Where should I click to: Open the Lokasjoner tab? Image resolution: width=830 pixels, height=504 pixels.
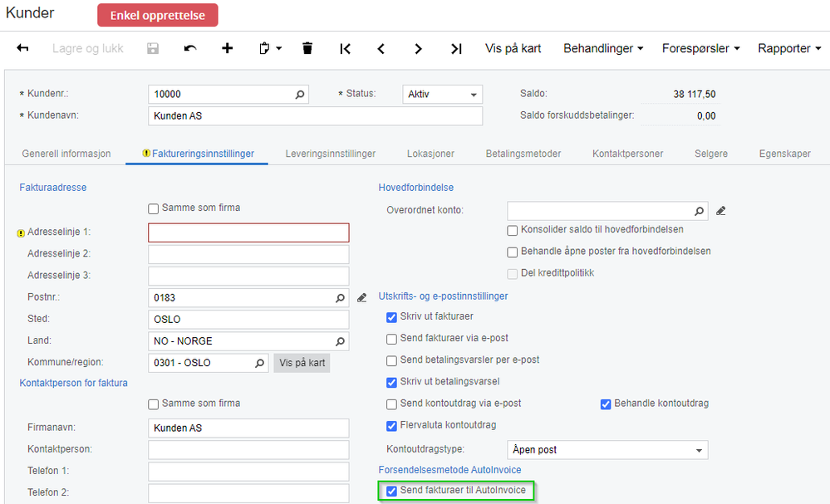pyautogui.click(x=430, y=154)
